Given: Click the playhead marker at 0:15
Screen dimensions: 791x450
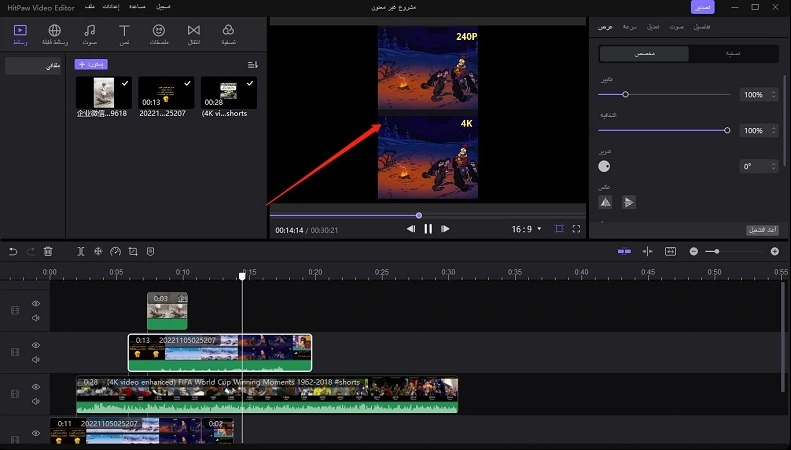Looking at the screenshot, I should coord(242,276).
